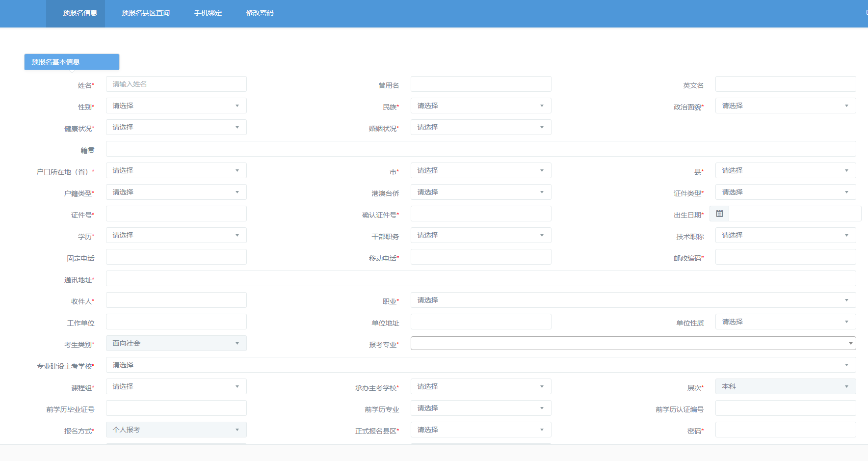868x461 pixels.
Task: Click the 姓名 input field
Action: (176, 84)
